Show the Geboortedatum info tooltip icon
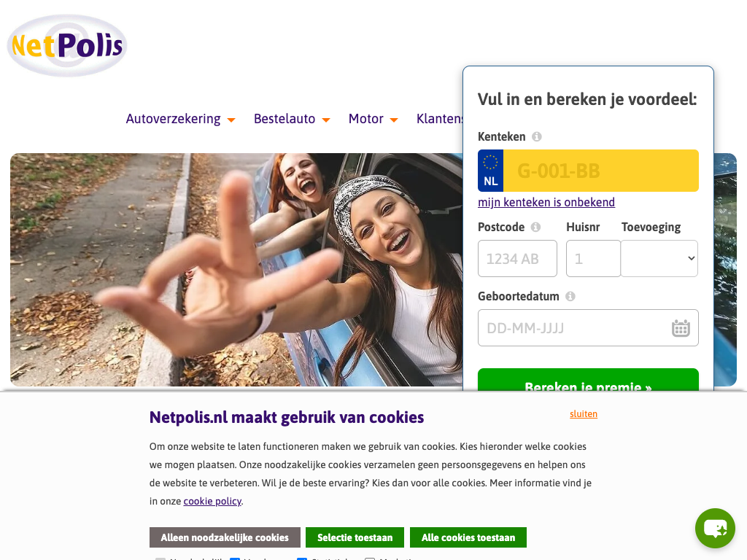Viewport: 747px width, 560px height. point(570,297)
